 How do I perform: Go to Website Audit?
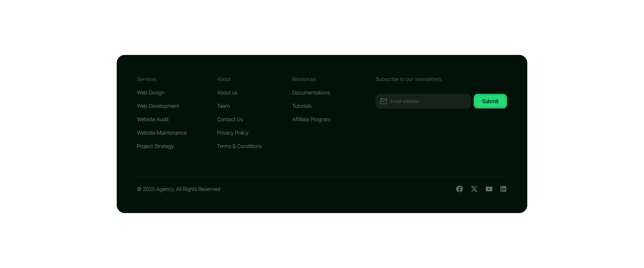point(153,120)
